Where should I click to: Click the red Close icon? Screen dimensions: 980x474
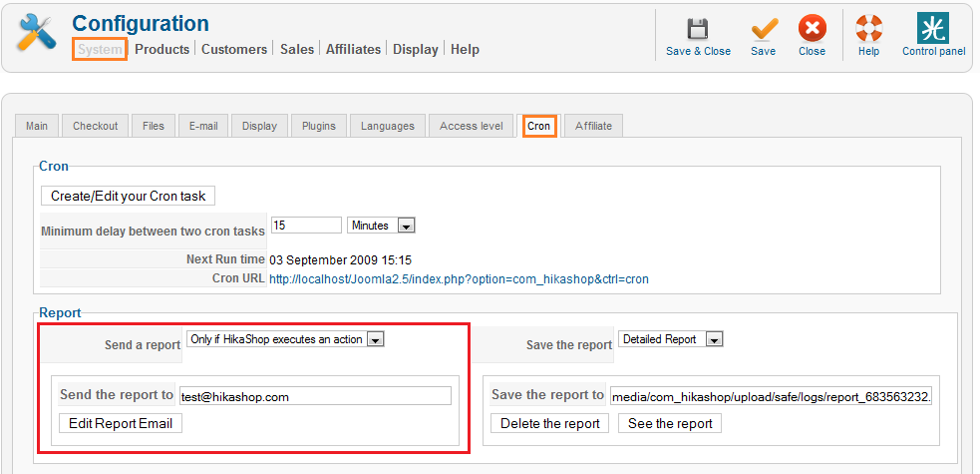[812, 29]
